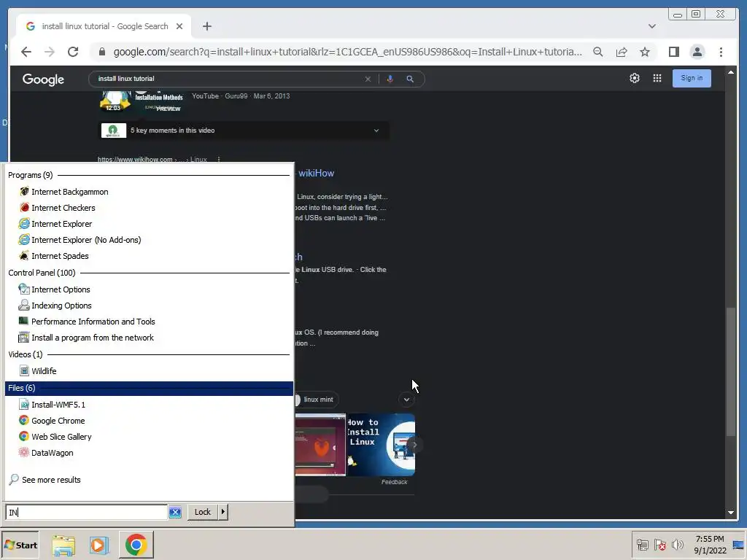
Task: Click the Chrome address bar URL
Action: click(x=347, y=52)
